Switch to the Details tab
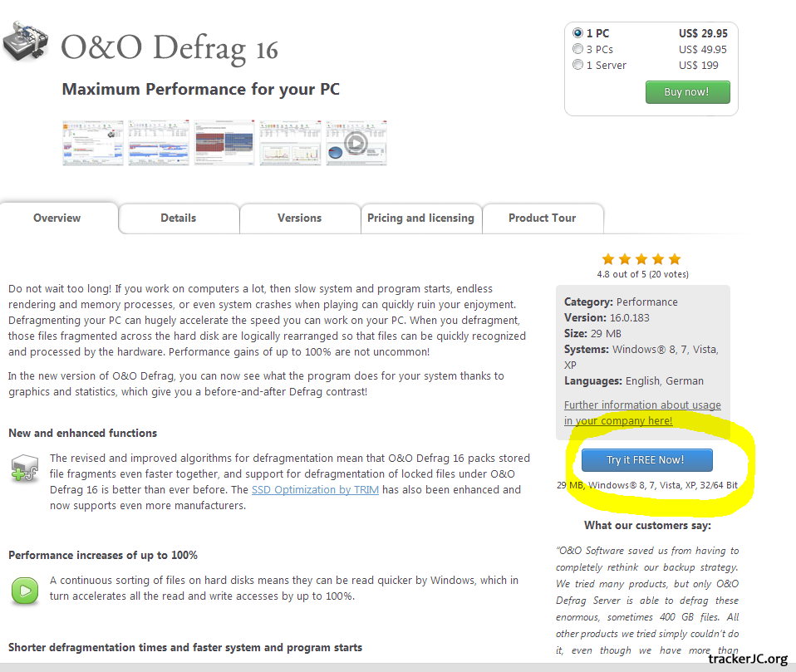The width and height of the screenshot is (796, 672). (x=179, y=218)
